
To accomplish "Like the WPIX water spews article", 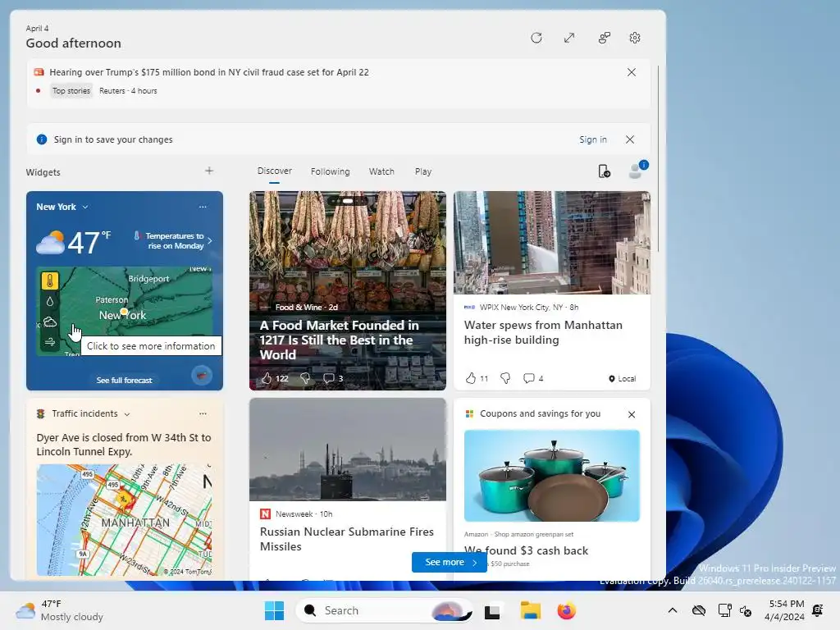I will click(x=470, y=378).
